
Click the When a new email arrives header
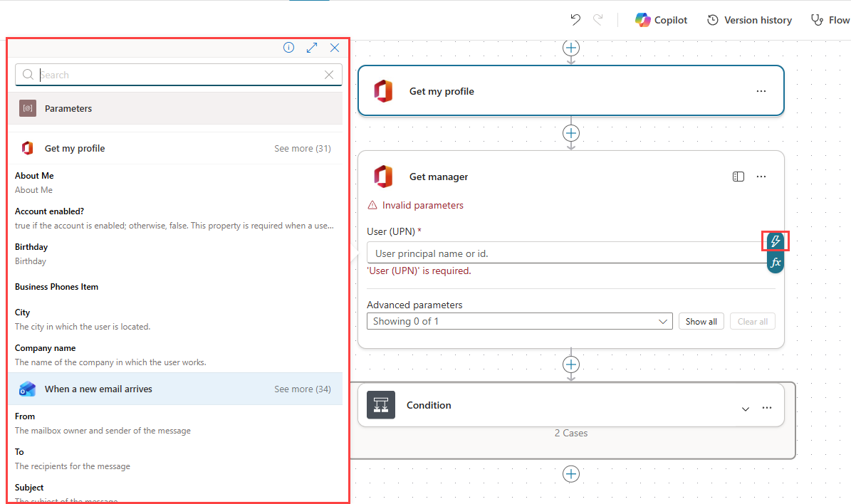[175, 389]
